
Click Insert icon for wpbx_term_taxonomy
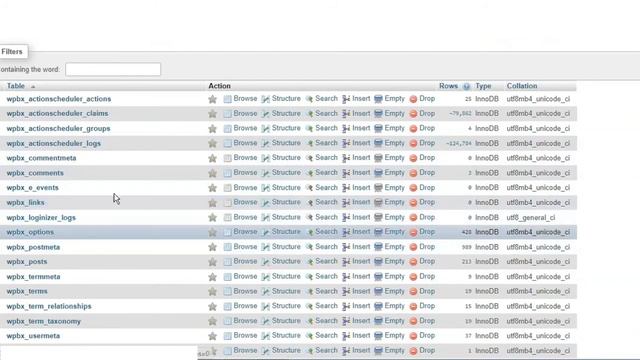[x=346, y=321]
